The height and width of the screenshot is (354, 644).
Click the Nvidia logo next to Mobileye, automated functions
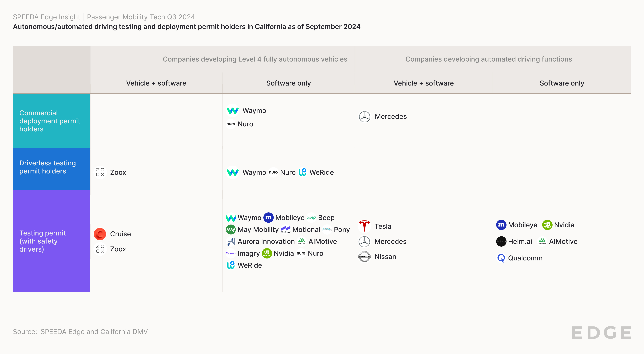point(547,225)
